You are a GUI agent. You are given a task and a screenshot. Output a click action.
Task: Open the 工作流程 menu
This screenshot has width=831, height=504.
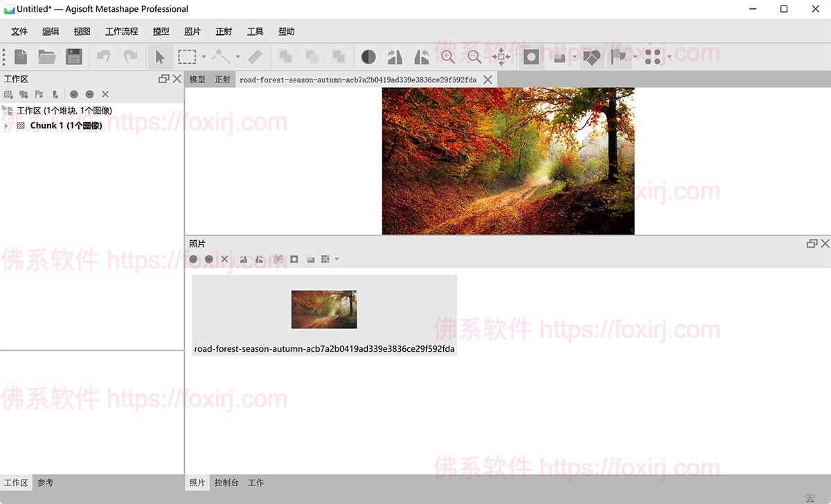point(122,31)
